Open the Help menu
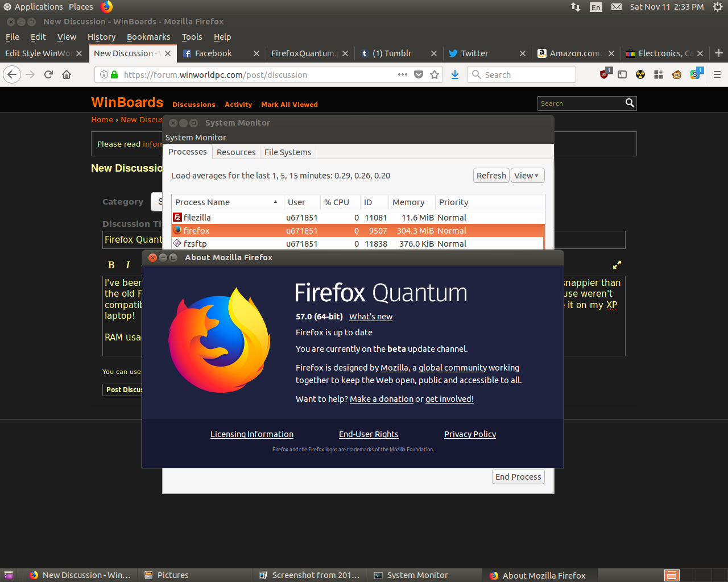This screenshot has width=728, height=582. pos(222,37)
